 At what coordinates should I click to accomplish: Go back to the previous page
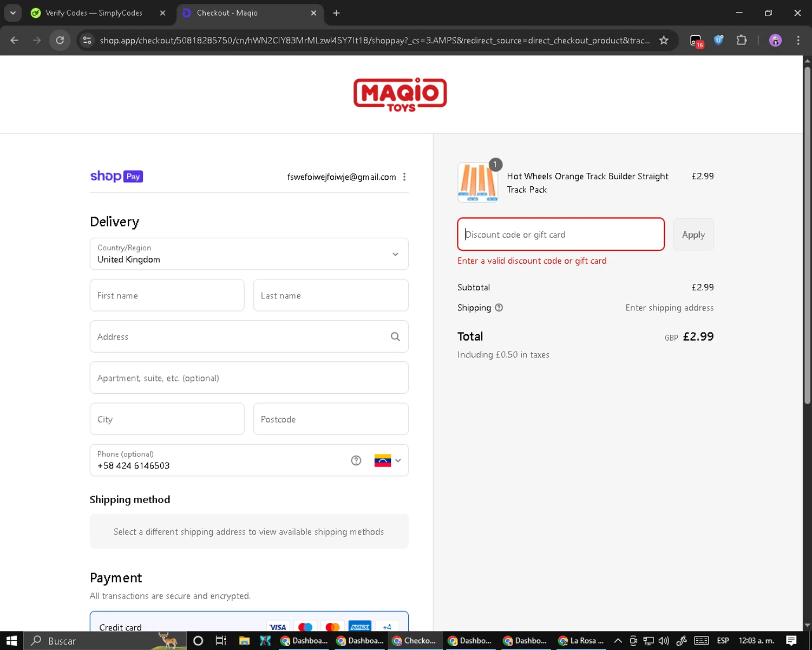click(x=15, y=41)
